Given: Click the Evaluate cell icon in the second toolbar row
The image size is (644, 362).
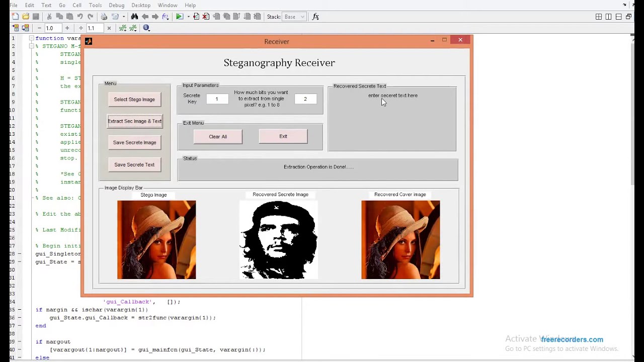Looking at the screenshot, I should click(16, 28).
